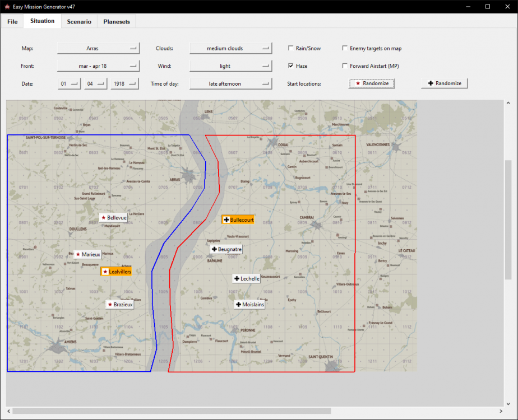Enable Enemy targets on map
Image resolution: width=518 pixels, height=420 pixels.
pos(345,49)
